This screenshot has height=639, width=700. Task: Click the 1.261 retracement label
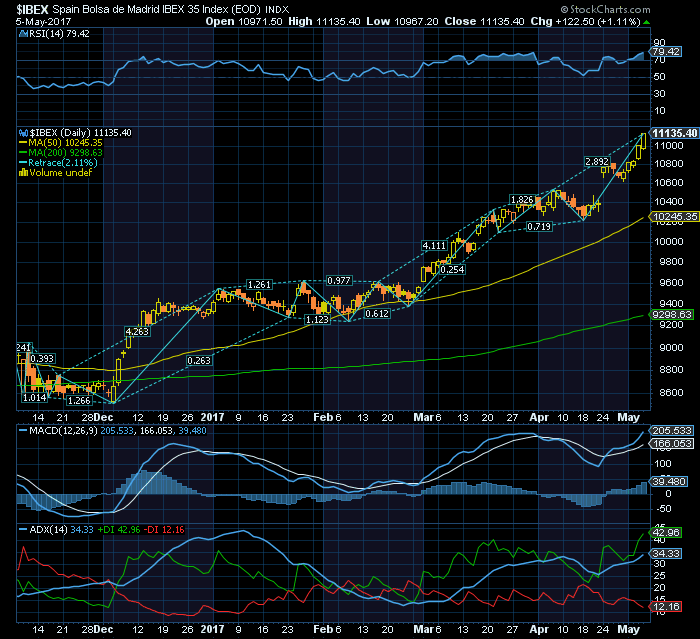click(x=259, y=284)
